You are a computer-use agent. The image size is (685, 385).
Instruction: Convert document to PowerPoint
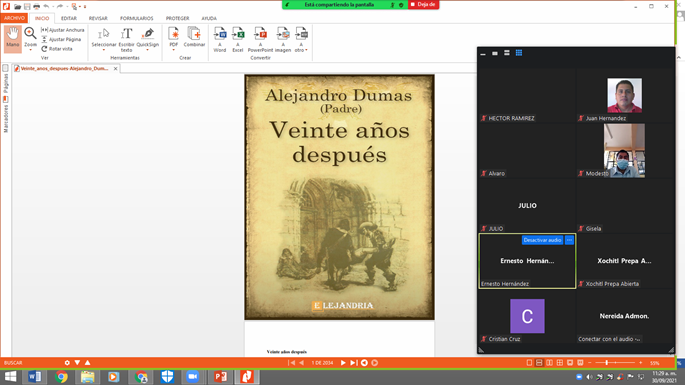[260, 39]
